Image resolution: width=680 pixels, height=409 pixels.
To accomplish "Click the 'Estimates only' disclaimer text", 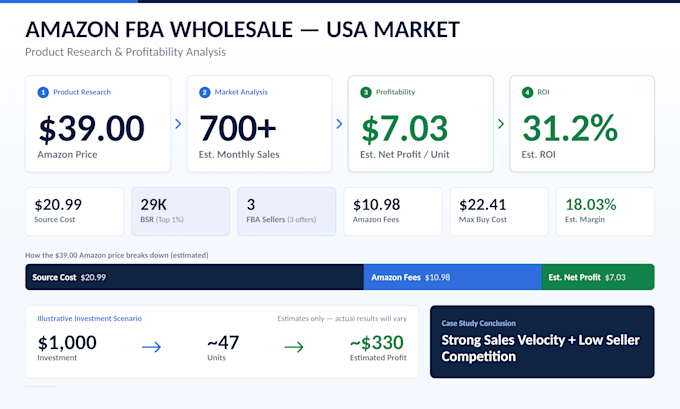I will click(342, 318).
